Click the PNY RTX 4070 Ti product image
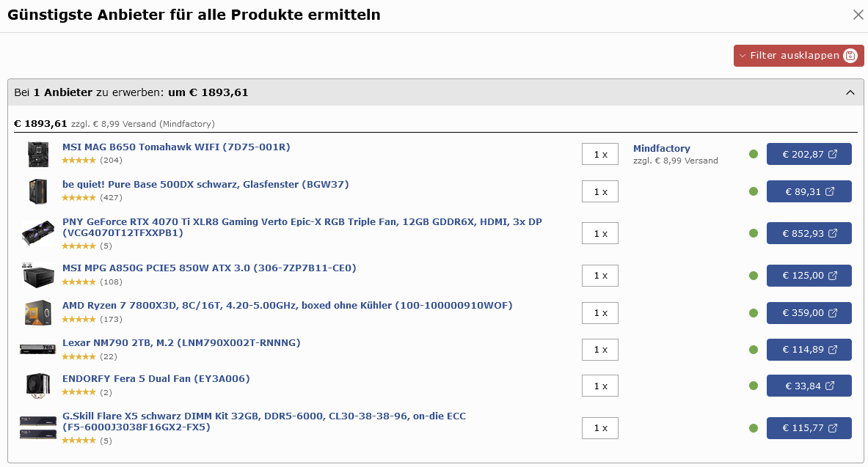This screenshot has width=868, height=467. tap(38, 233)
